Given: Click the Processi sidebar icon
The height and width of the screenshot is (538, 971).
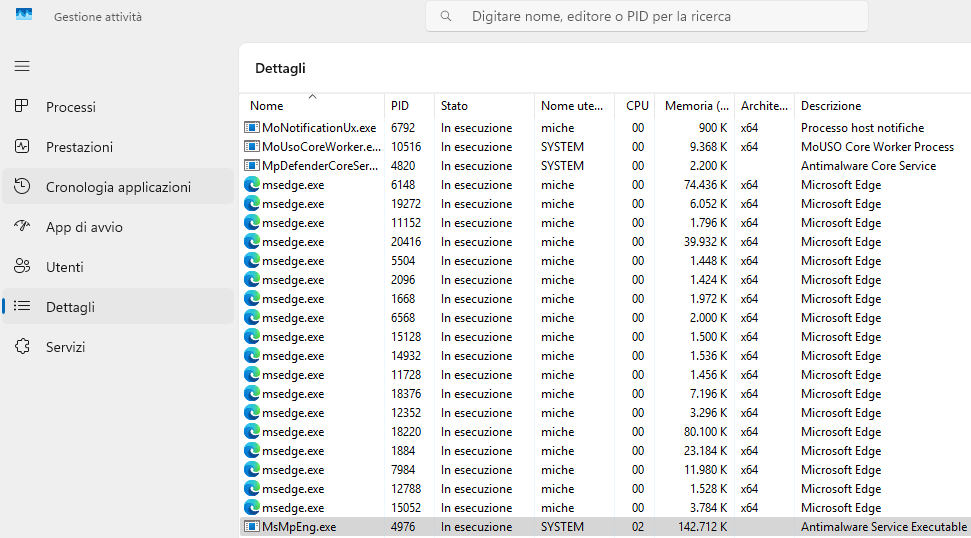Looking at the screenshot, I should click(x=22, y=106).
